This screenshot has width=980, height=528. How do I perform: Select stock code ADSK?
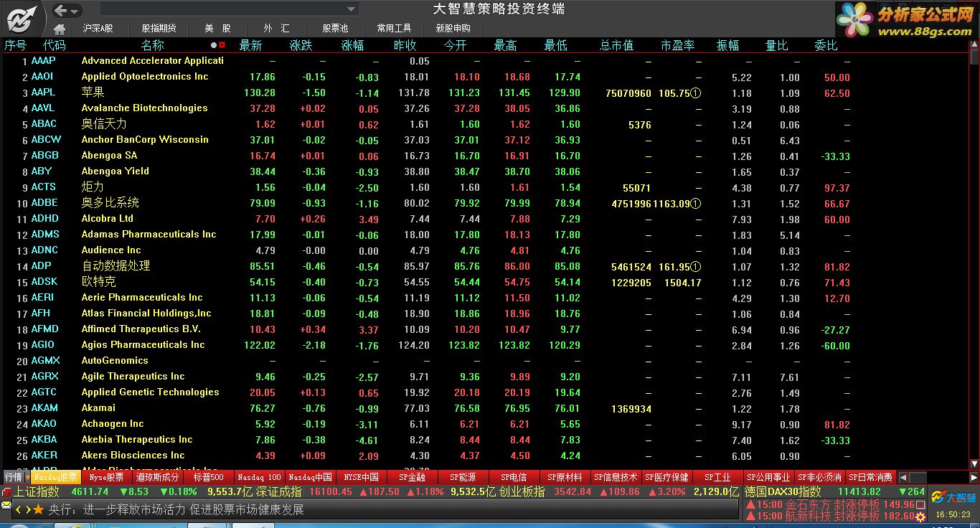tap(44, 282)
